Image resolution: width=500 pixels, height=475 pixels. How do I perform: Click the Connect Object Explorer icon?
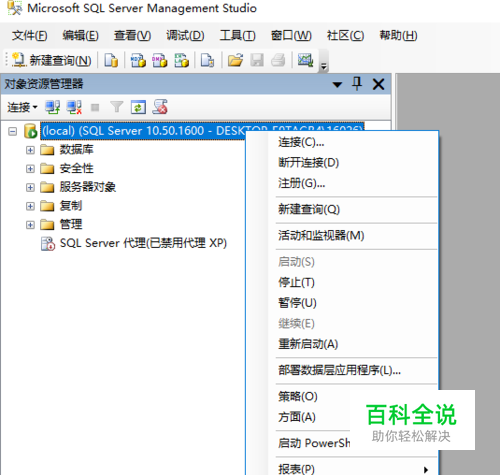coord(53,107)
